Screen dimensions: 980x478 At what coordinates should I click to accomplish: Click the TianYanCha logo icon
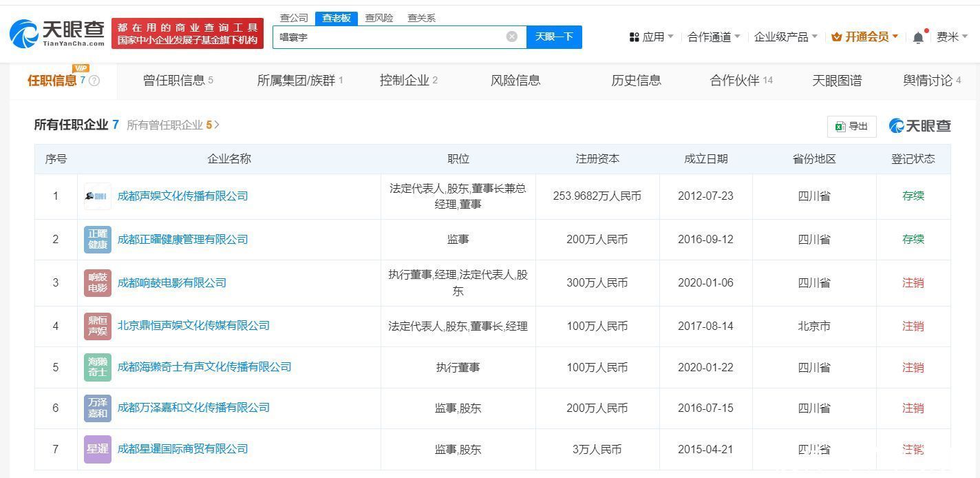24,33
